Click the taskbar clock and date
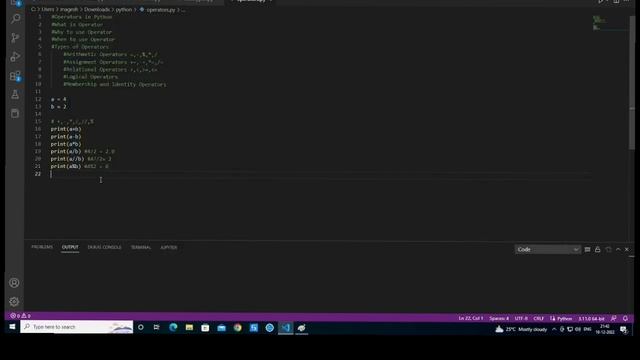The image size is (640, 360). click(605, 329)
